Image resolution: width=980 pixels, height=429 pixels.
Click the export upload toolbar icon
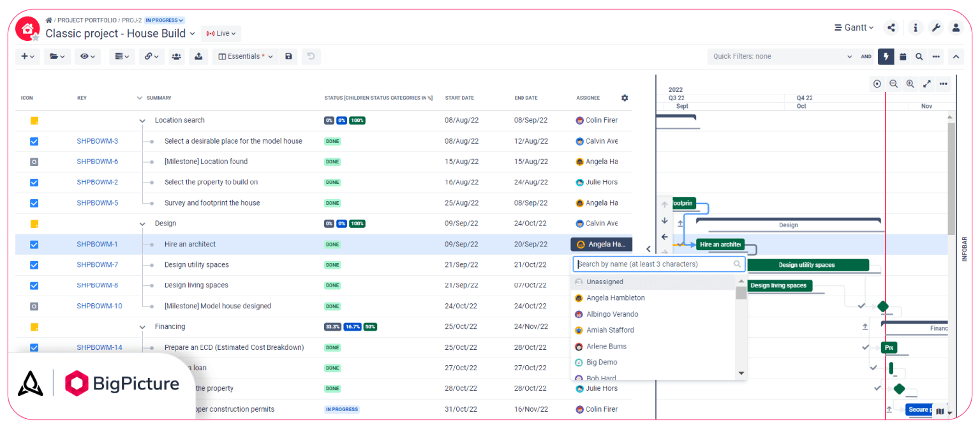click(x=198, y=56)
